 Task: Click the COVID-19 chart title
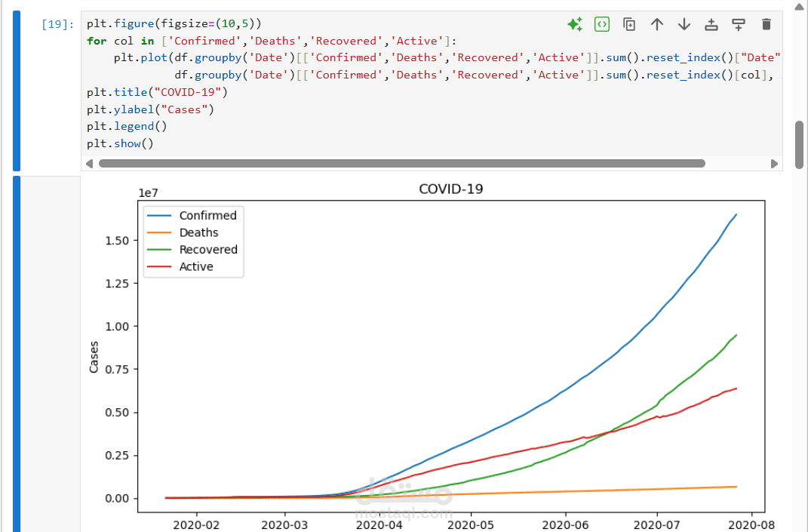click(451, 189)
